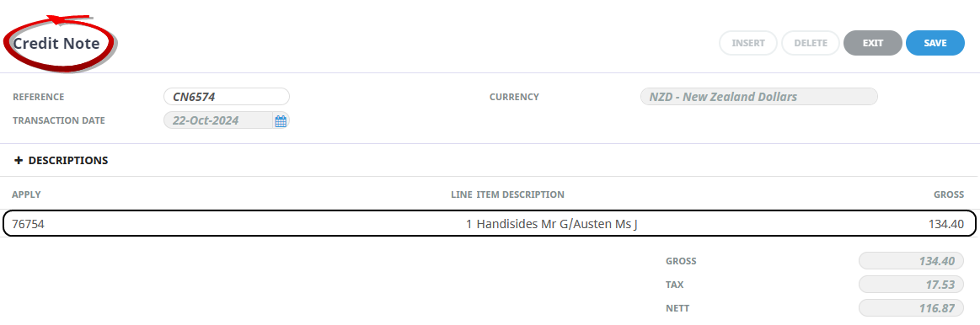This screenshot has width=980, height=325.
Task: Expand the Descriptions section plus icon
Action: point(19,161)
